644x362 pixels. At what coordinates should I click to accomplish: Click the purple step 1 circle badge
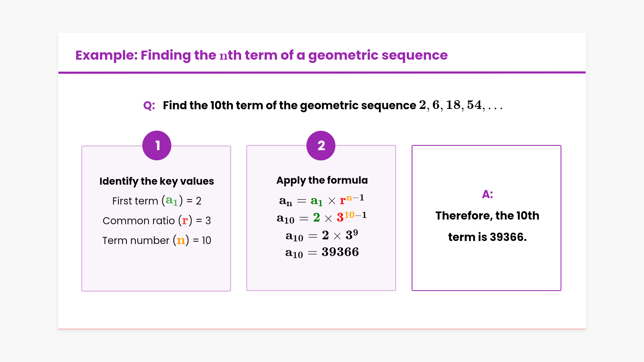click(x=157, y=145)
